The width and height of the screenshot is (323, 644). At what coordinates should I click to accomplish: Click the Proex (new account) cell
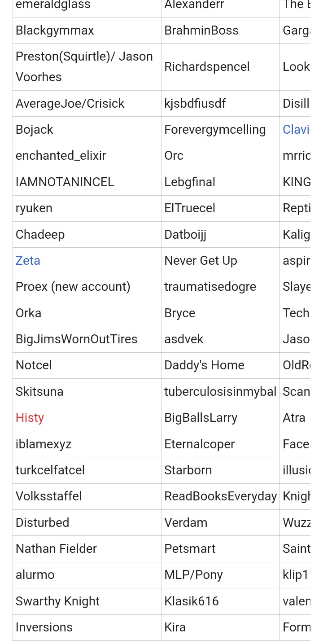pyautogui.click(x=87, y=287)
